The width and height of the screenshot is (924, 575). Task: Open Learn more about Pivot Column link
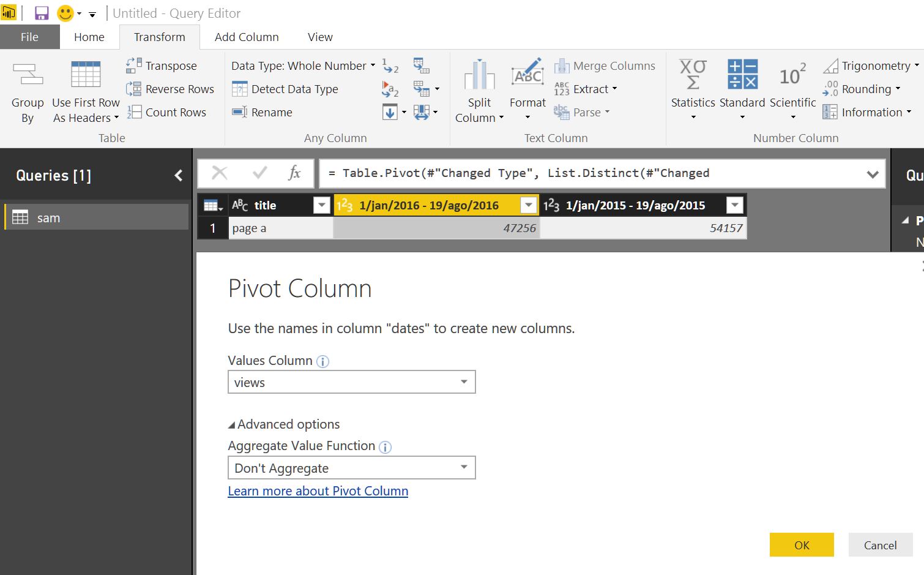(318, 491)
